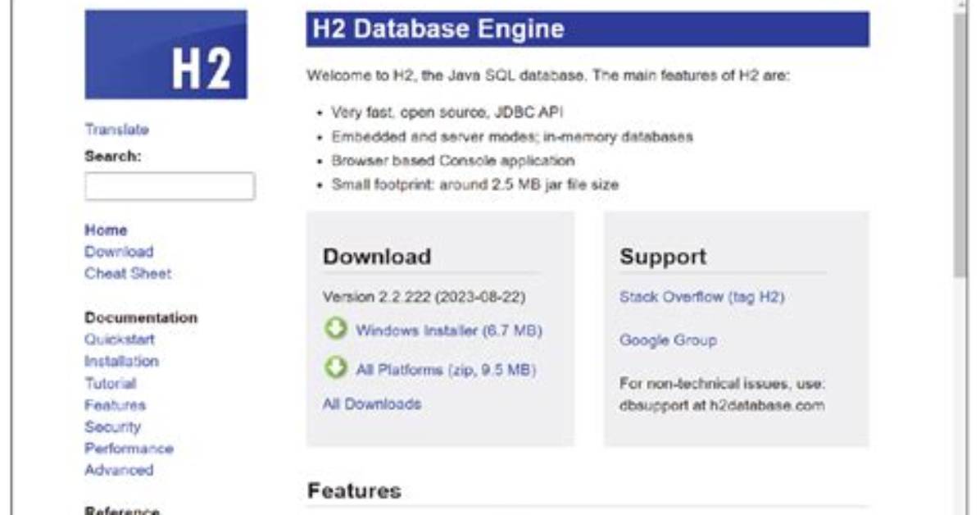The image size is (980, 515).
Task: Open the Translate link
Action: [117, 130]
